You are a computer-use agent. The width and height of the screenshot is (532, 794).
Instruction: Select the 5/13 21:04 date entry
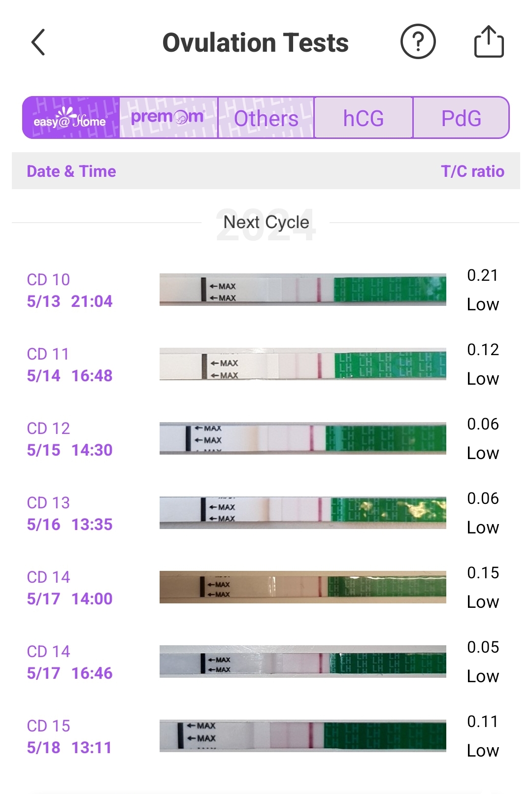(69, 301)
